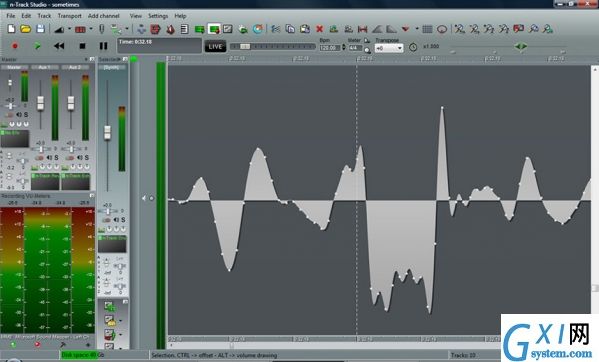599x362 pixels.
Task: Solo the Aux 1 channel
Action: coord(56,157)
